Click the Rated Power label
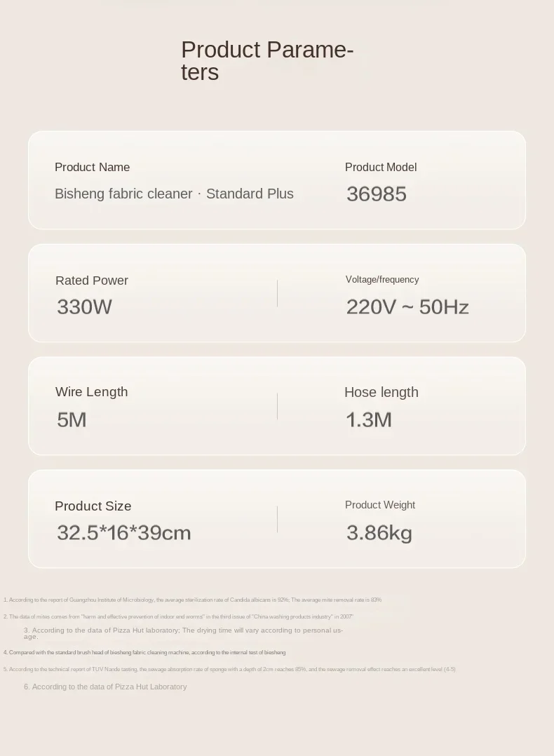 click(91, 281)
